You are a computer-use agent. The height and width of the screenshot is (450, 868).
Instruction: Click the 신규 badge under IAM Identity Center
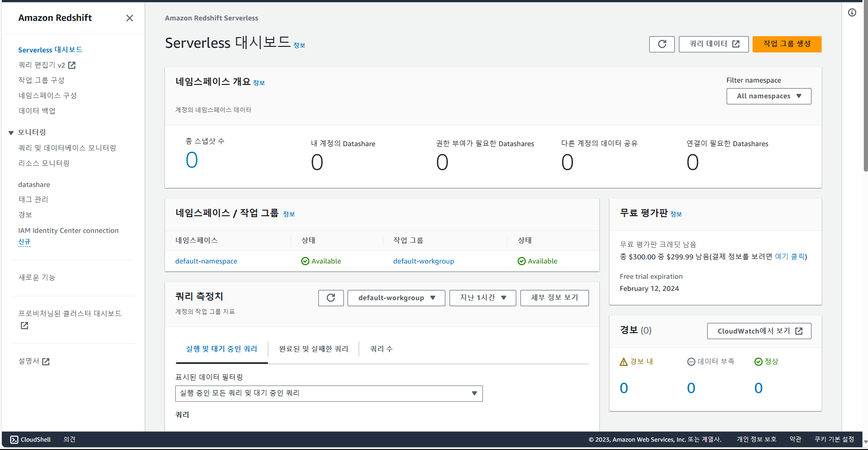pos(24,242)
